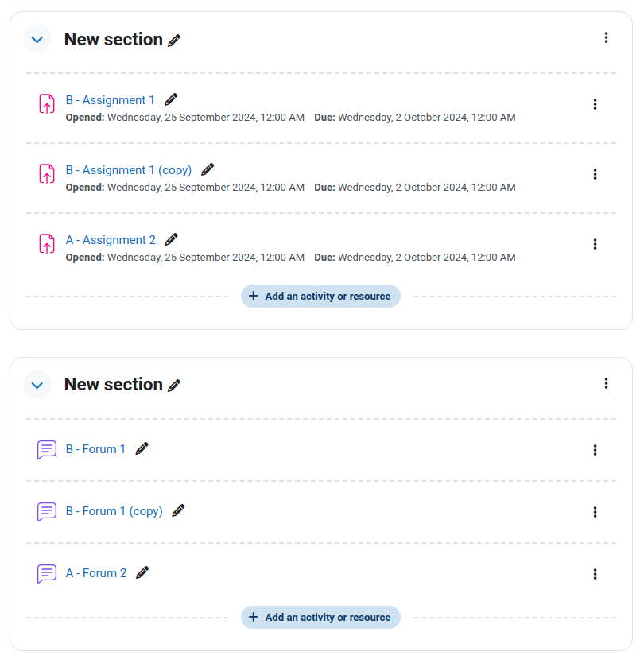Open three-dot menu for A - Assignment 2
The height and width of the screenshot is (663, 644).
[x=595, y=244]
